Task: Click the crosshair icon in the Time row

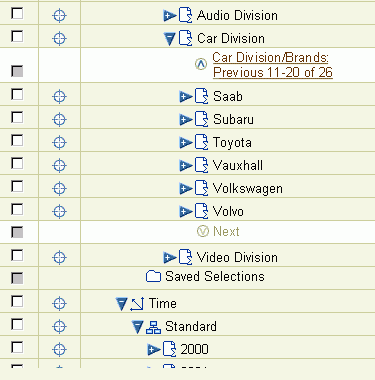Action: 59,304
